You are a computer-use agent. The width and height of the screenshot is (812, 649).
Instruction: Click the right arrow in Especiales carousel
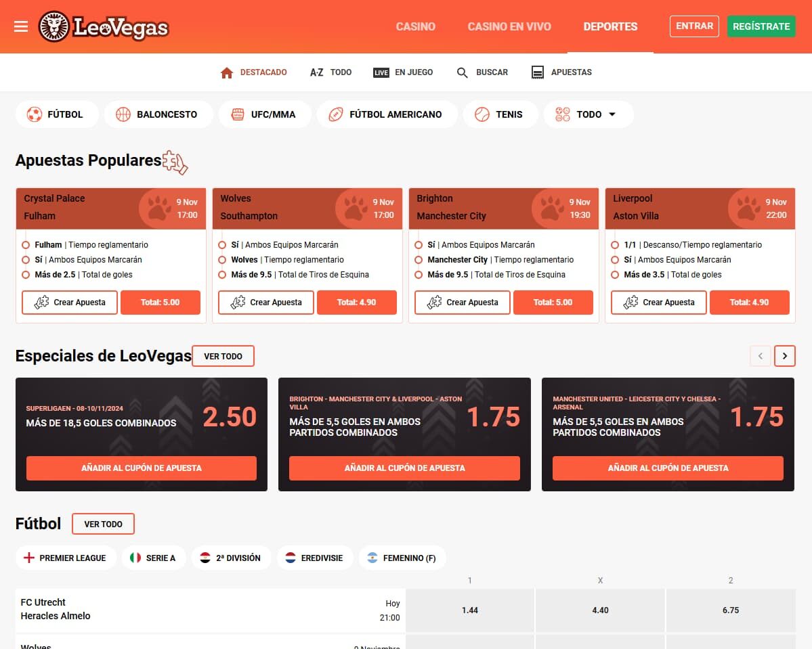pyautogui.click(x=784, y=355)
